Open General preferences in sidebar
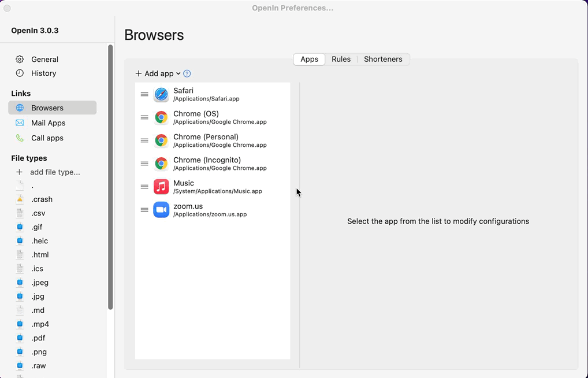The height and width of the screenshot is (378, 588). [x=44, y=60]
